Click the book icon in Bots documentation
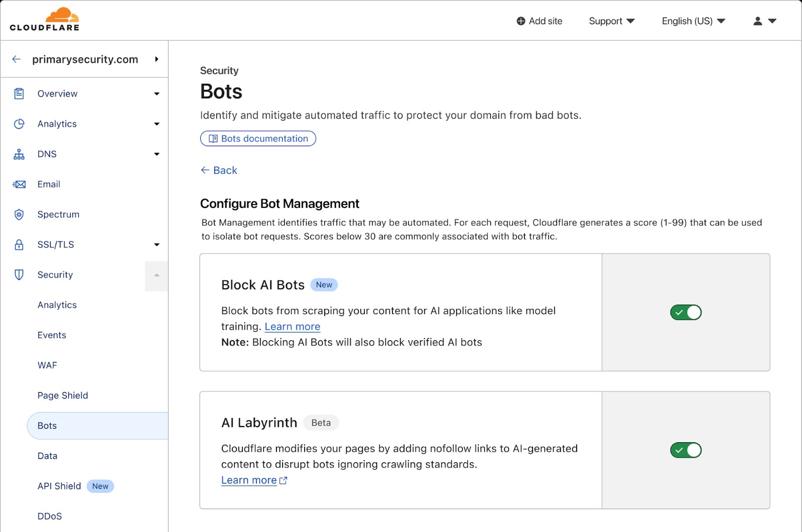Image resolution: width=802 pixels, height=532 pixels. (213, 139)
